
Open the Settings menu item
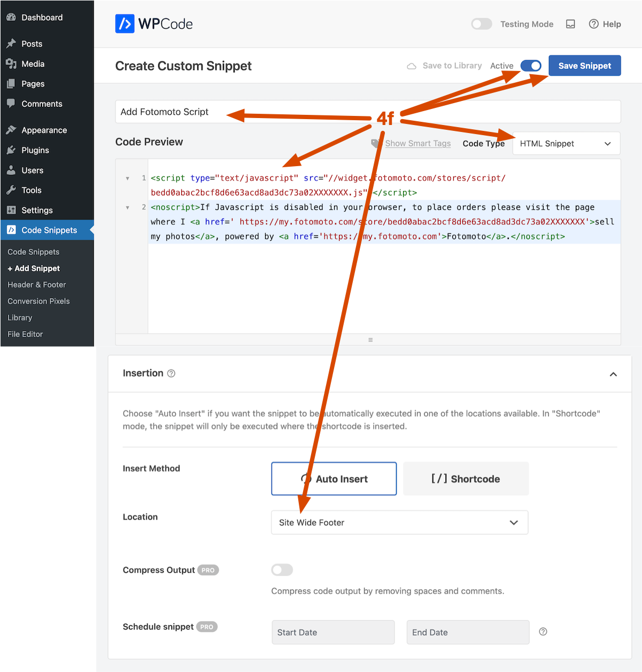(47, 210)
